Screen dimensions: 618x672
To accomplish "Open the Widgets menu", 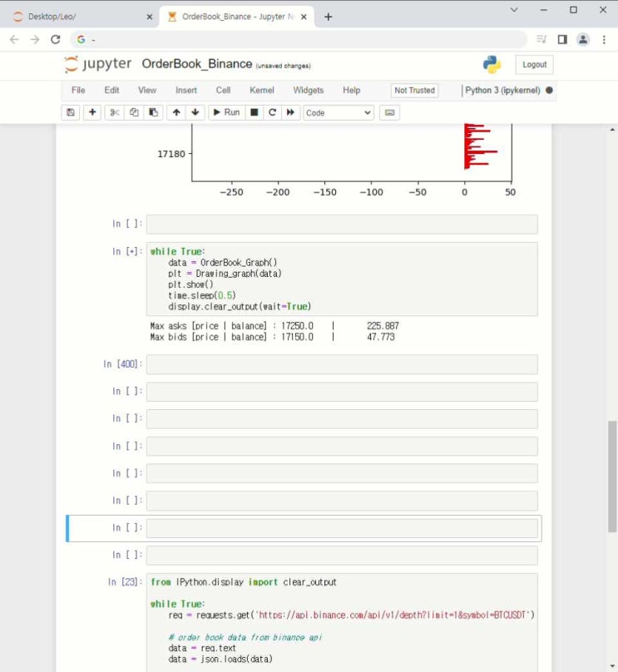I will (309, 90).
